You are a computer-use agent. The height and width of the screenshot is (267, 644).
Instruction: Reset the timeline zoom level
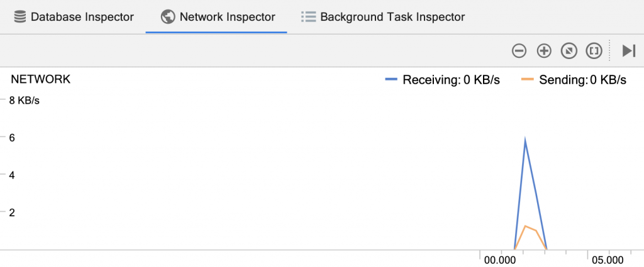click(569, 51)
